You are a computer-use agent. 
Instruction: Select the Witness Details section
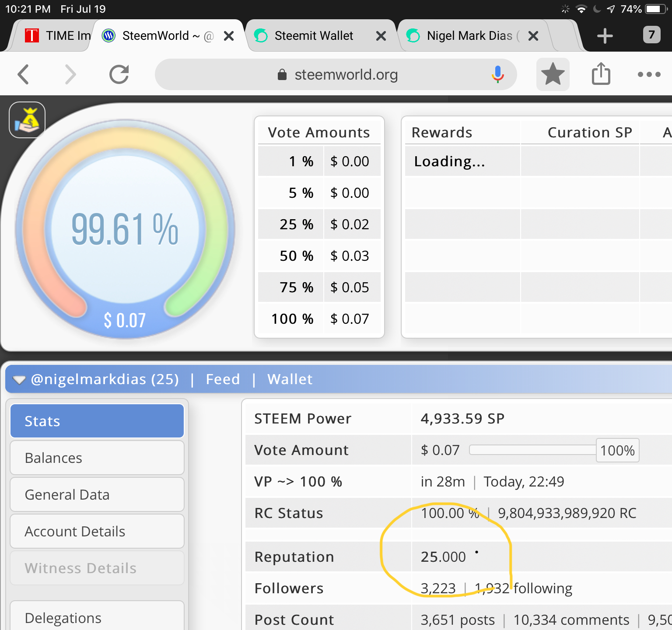(97, 568)
